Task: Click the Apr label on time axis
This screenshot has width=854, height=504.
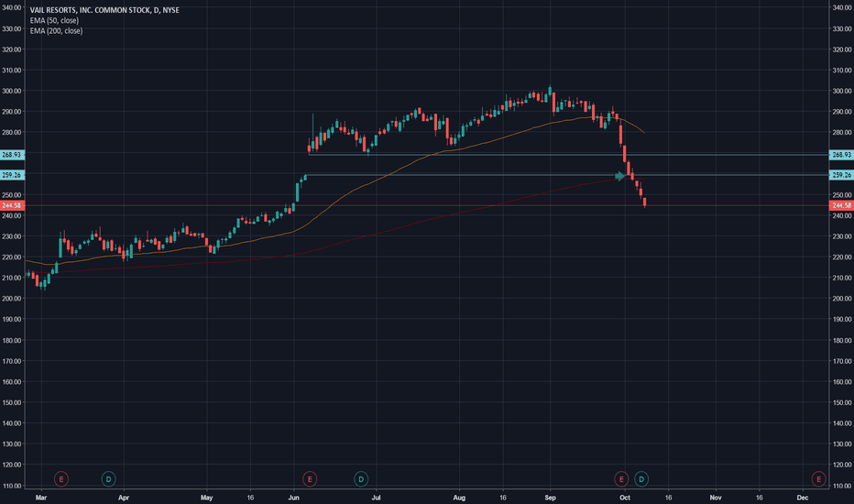Action: coord(124,498)
